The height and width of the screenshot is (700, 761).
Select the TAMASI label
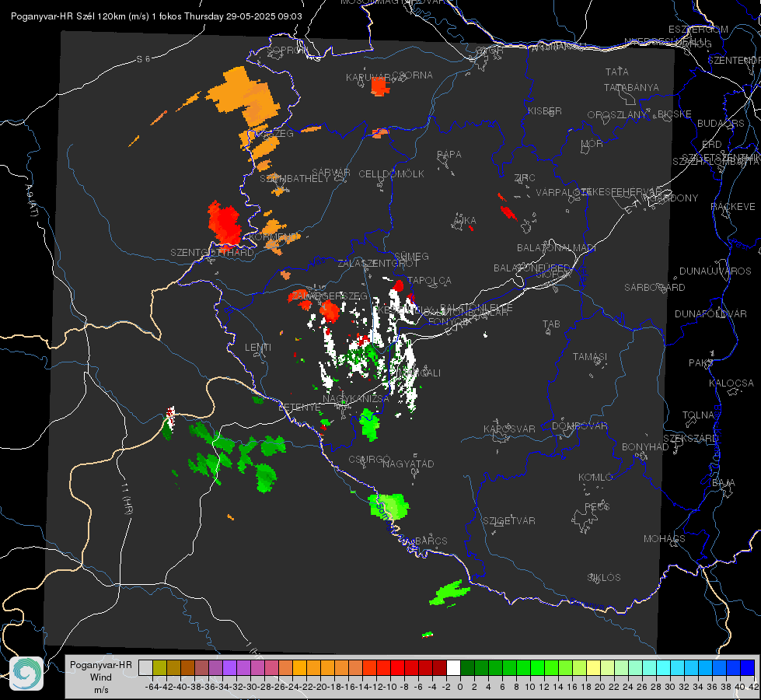click(590, 356)
